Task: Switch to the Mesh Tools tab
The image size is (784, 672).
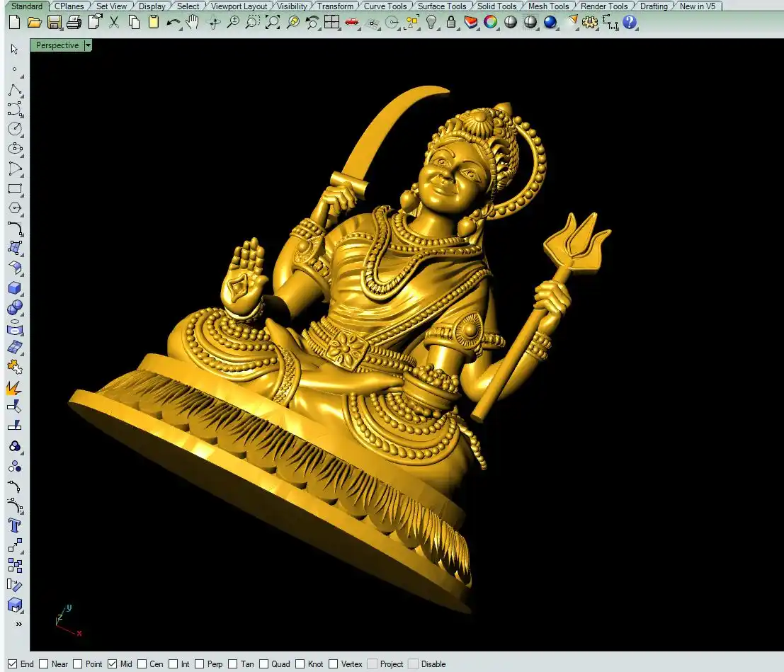Action: 548,6
